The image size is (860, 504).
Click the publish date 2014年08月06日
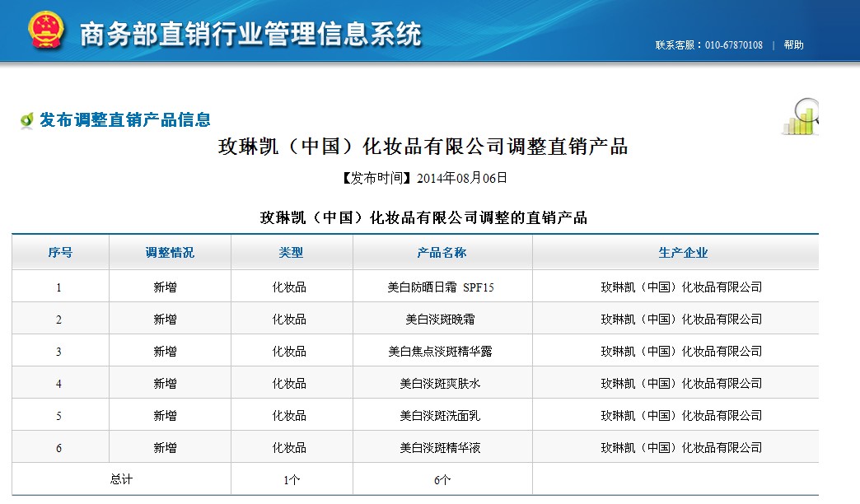click(462, 178)
